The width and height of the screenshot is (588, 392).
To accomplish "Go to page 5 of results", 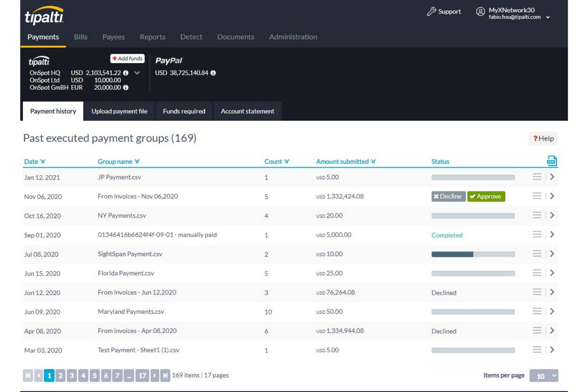I will click(x=95, y=375).
